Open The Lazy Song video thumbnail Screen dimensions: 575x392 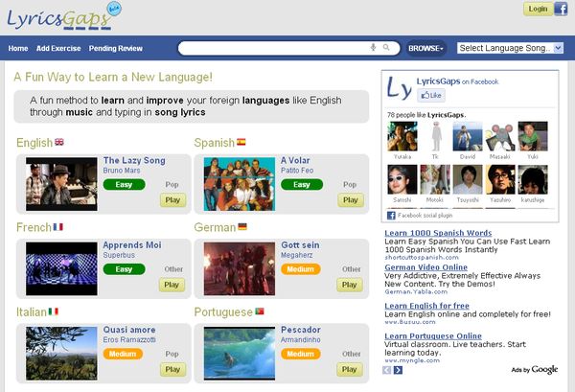point(61,184)
